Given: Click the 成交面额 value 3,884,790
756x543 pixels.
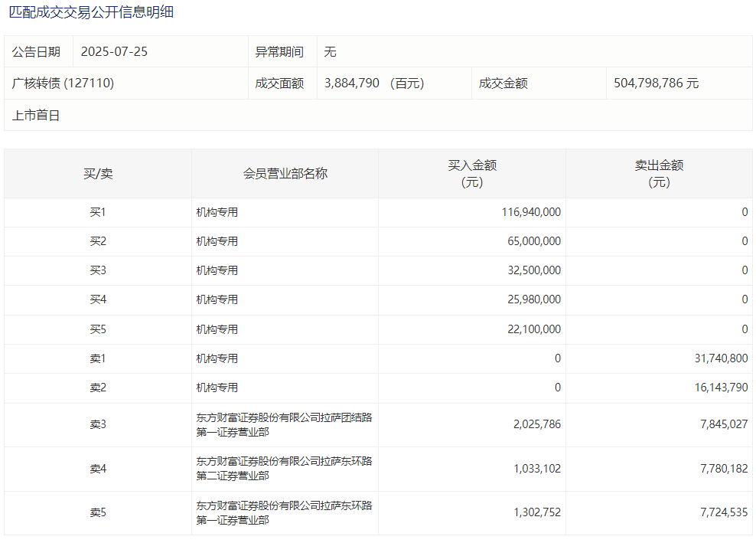Looking at the screenshot, I should pos(352,83).
